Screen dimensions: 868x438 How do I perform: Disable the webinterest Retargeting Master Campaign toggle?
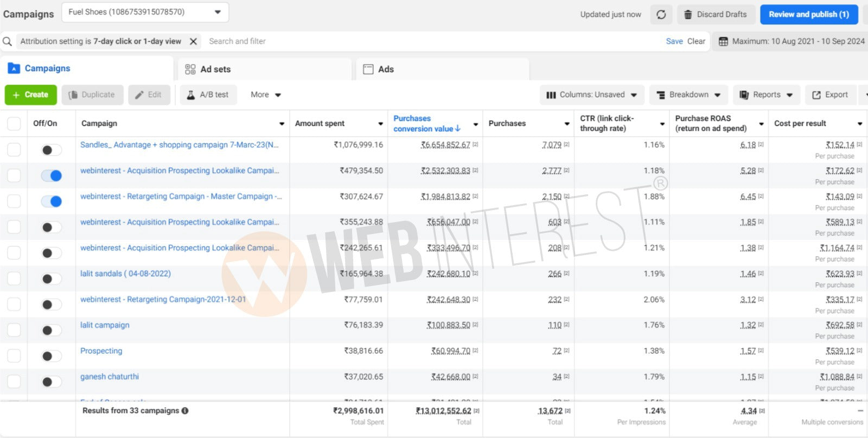pos(52,201)
